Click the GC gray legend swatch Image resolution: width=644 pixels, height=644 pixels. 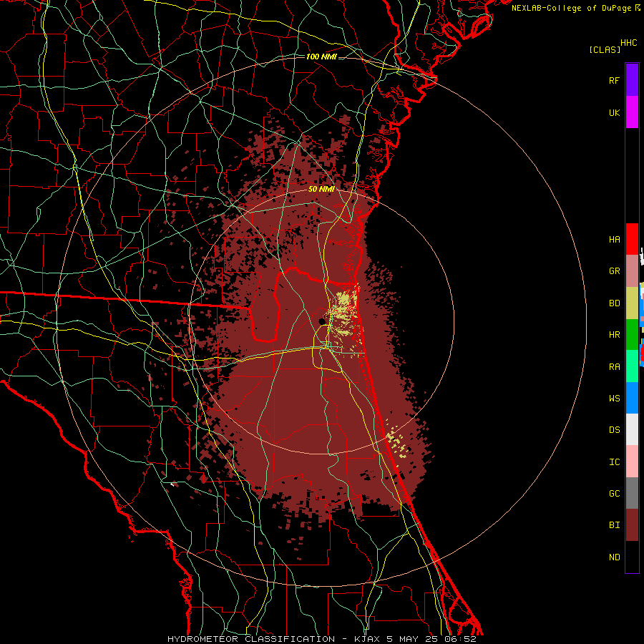click(632, 493)
